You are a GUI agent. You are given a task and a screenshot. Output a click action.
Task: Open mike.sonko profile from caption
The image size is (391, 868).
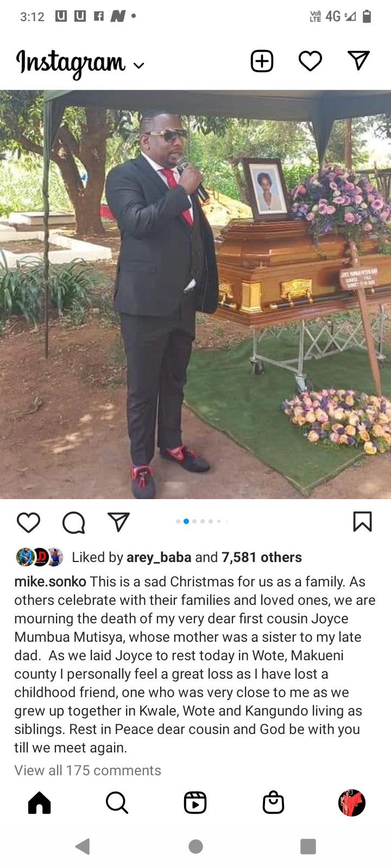coord(50,582)
